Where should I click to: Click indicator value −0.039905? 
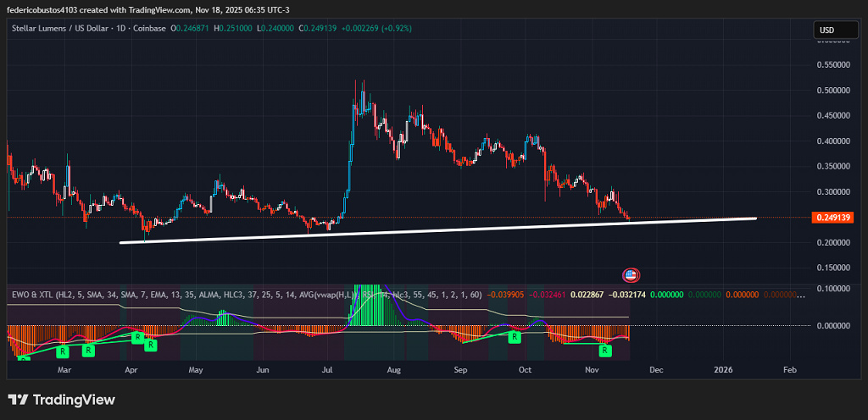(505, 296)
